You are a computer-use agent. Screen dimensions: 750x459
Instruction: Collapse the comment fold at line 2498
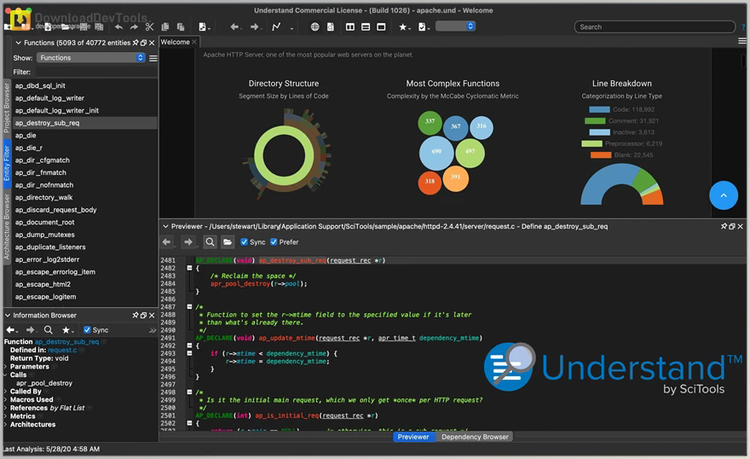click(x=189, y=392)
